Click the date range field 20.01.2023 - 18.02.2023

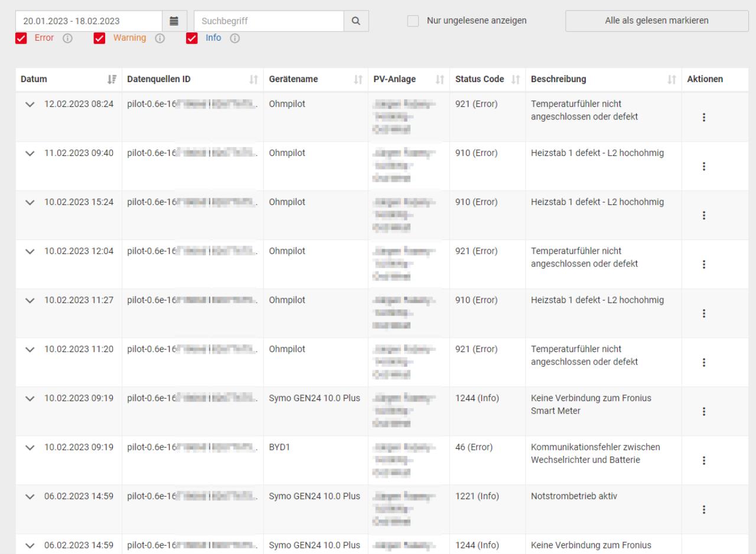[x=89, y=21]
